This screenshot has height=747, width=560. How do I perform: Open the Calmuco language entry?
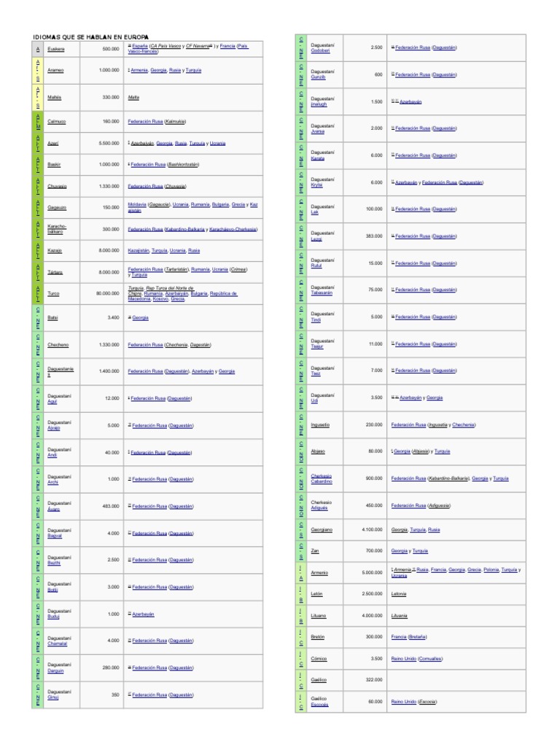(57, 122)
